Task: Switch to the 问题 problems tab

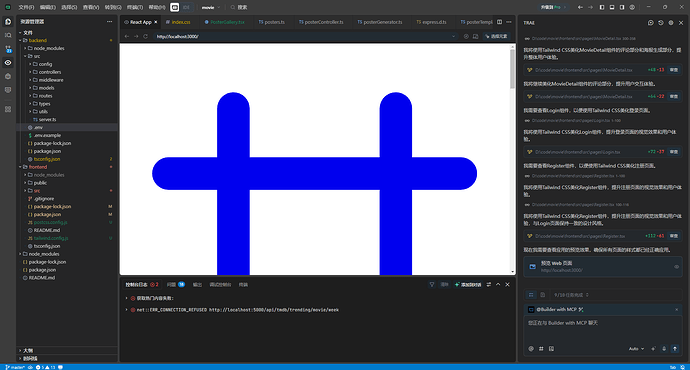Action: click(x=176, y=285)
